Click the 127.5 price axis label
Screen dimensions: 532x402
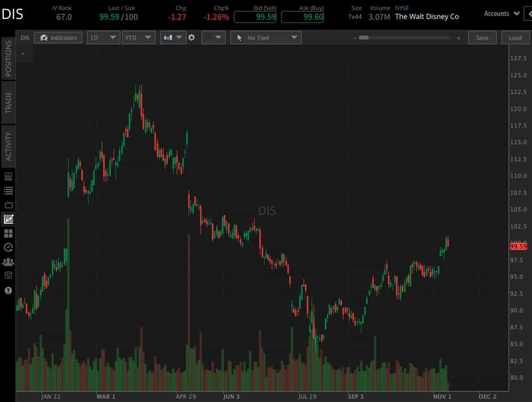tap(518, 58)
